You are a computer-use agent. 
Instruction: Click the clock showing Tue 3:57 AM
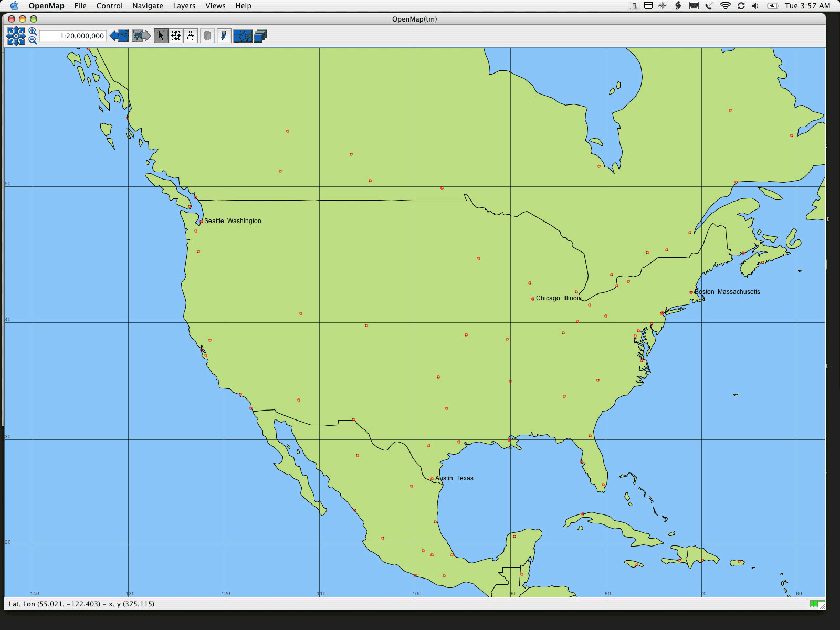click(x=807, y=6)
